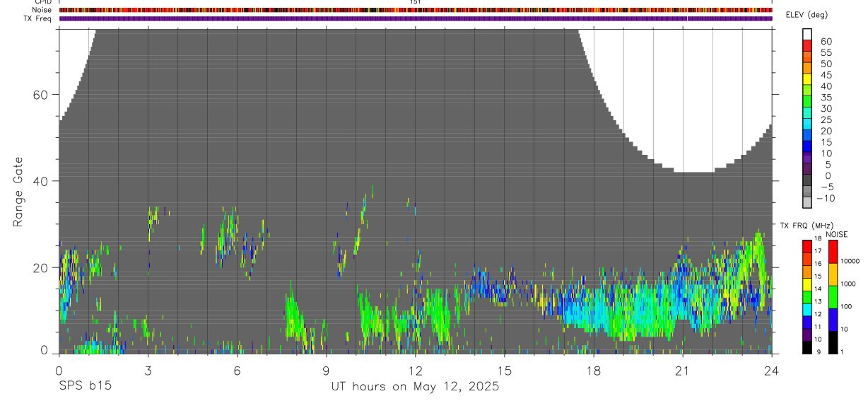The height and width of the screenshot is (401, 868).
Task: Pick the green NOISE swatch between 100 and 1000
Action: (833, 296)
